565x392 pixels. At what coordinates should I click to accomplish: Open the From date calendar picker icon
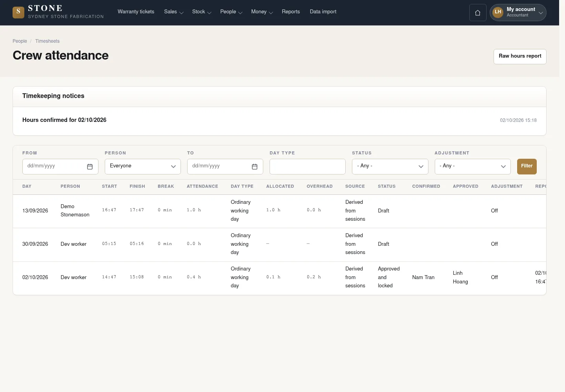90,167
